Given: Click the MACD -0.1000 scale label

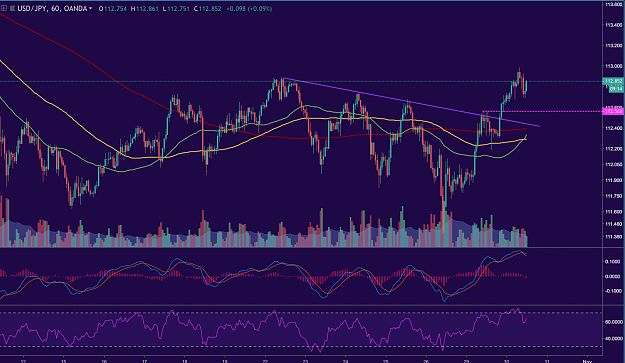Looking at the screenshot, I should click(612, 291).
